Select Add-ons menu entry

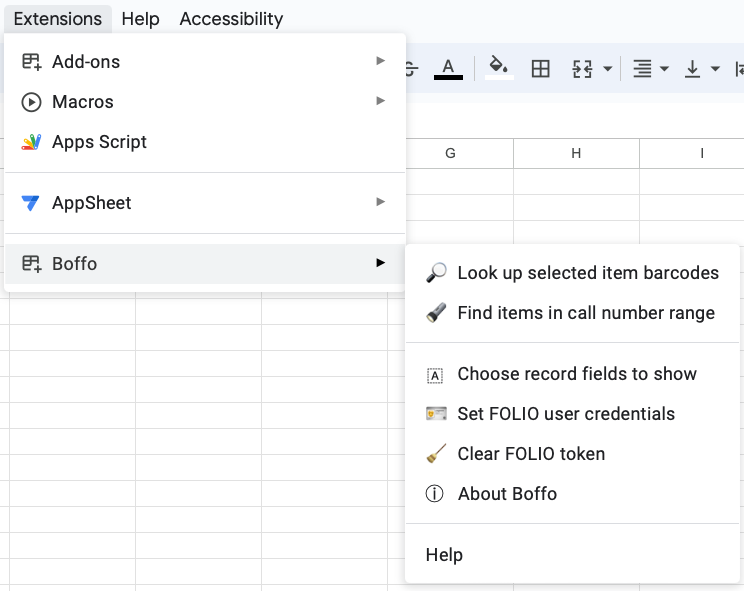point(205,62)
